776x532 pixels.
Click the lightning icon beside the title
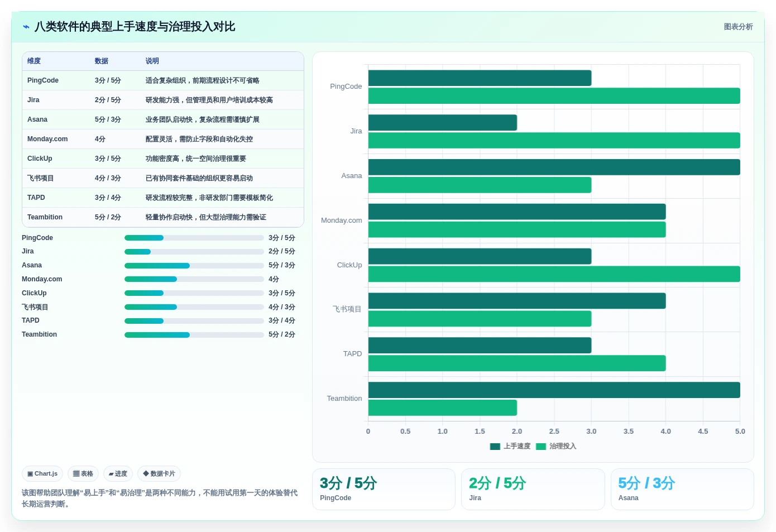point(26,27)
